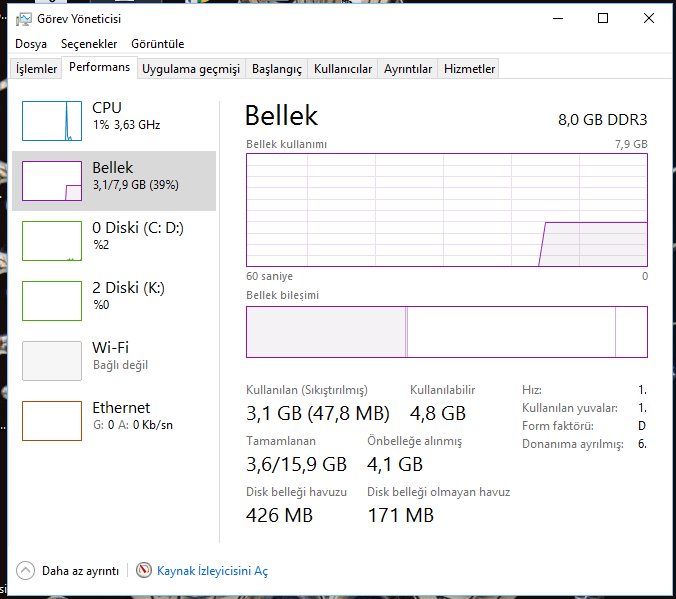The image size is (676, 599).
Task: Open the 0 Diski (C: D:) graph
Action: point(52,241)
